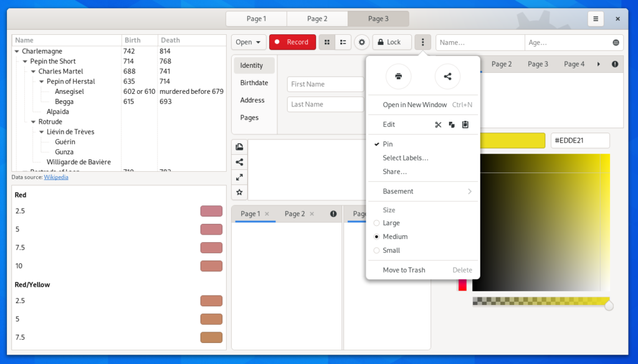This screenshot has height=364, width=638.
Task: Switch to the Birthdate tab
Action: (x=254, y=83)
